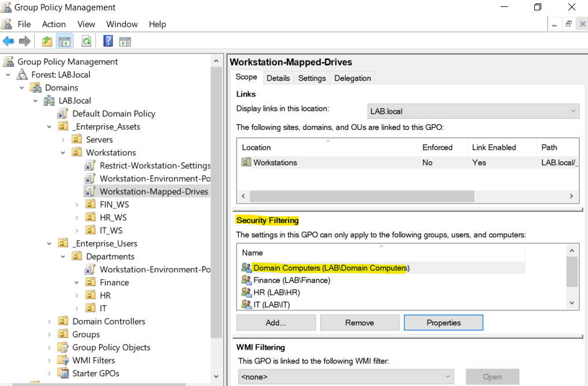
Task: Click the Restrict-Workstation-Settings GPO link icon
Action: coord(90,166)
